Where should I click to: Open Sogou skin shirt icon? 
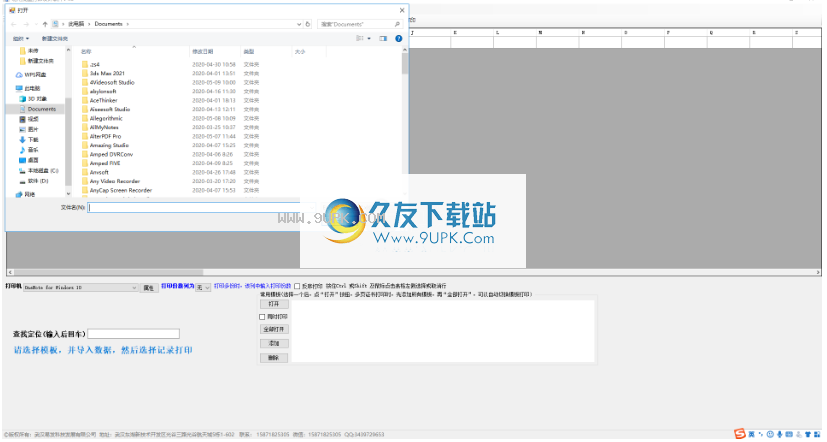807,435
